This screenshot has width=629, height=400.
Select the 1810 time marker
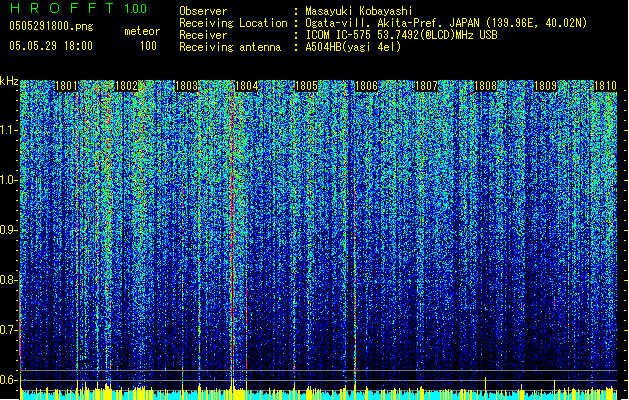coord(605,87)
